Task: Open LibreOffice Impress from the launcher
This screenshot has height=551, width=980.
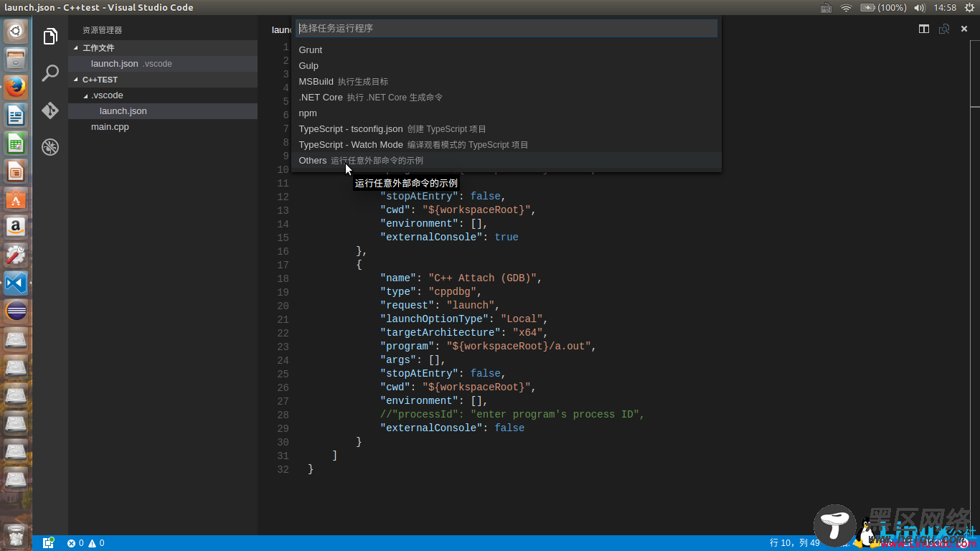Action: 16,171
